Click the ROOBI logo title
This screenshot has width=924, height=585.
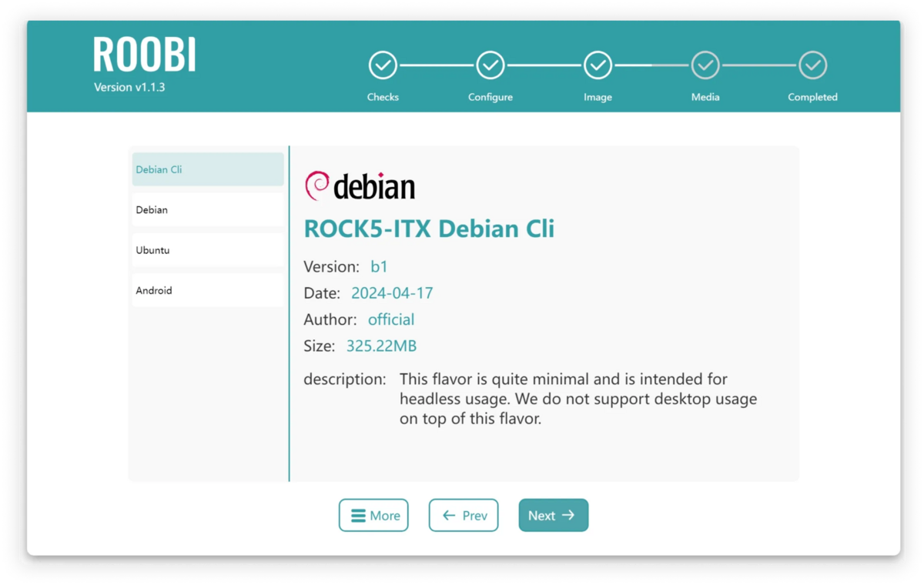(x=145, y=55)
